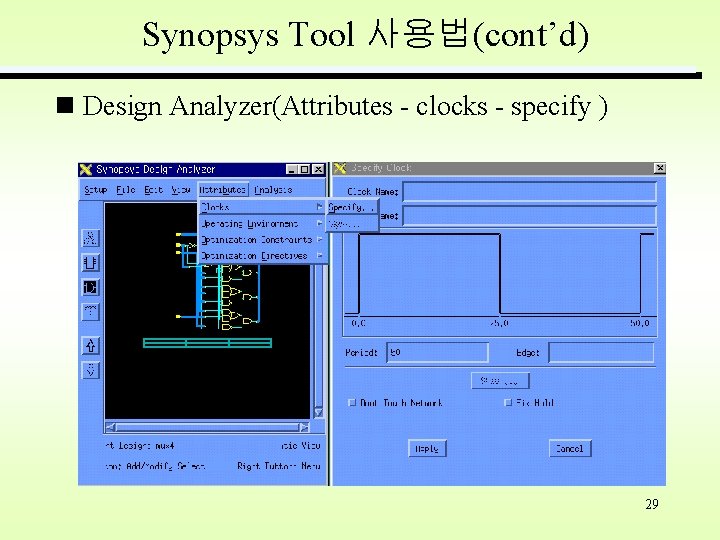Click the '25.0' waveform axis label
720x540 pixels.
point(499,323)
